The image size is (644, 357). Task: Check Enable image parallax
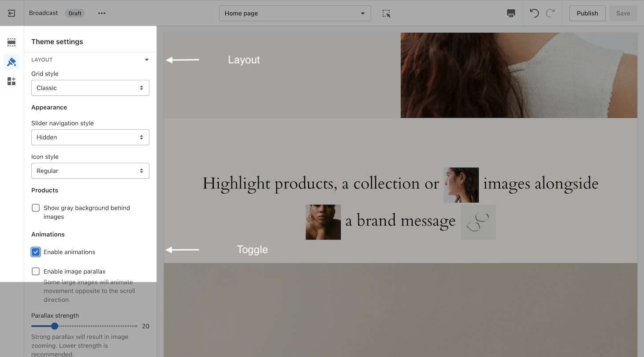click(36, 271)
